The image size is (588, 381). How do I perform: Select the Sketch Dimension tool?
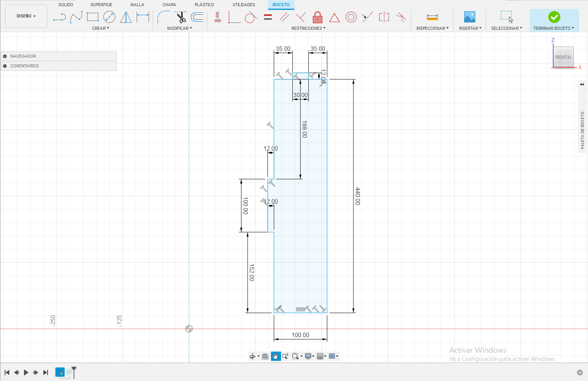[143, 17]
